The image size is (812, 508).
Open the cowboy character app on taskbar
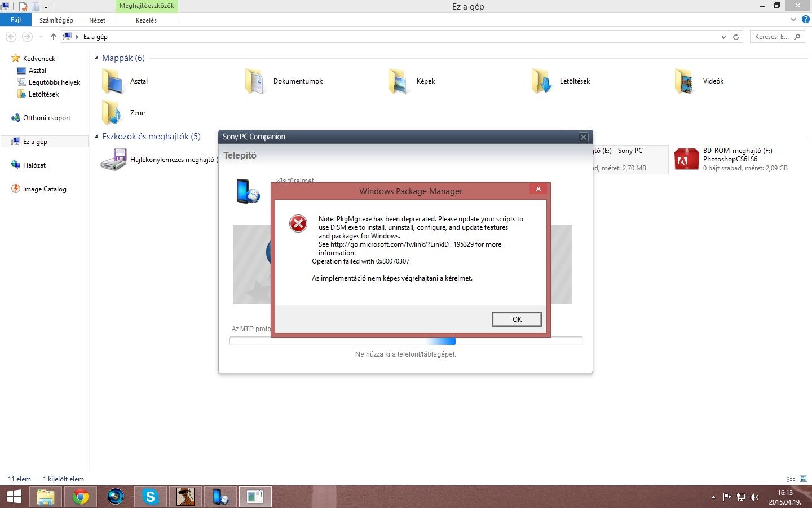[185, 497]
